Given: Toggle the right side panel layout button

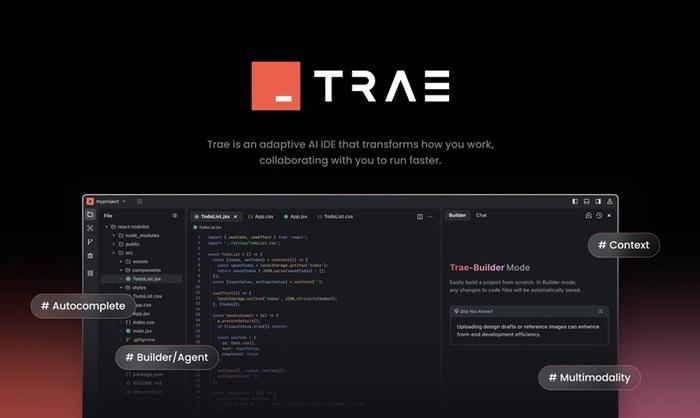Looking at the screenshot, I should tap(599, 201).
